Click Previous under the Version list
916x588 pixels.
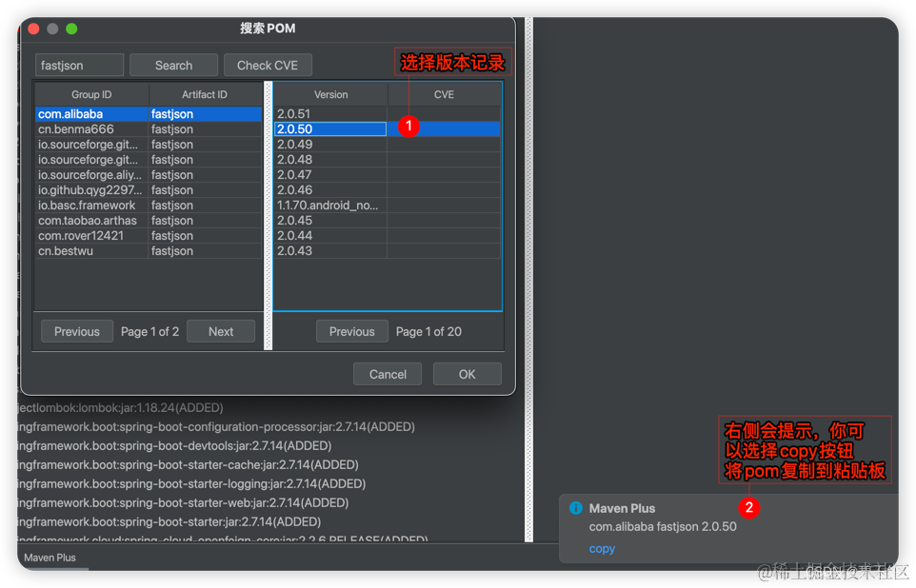pyautogui.click(x=352, y=332)
